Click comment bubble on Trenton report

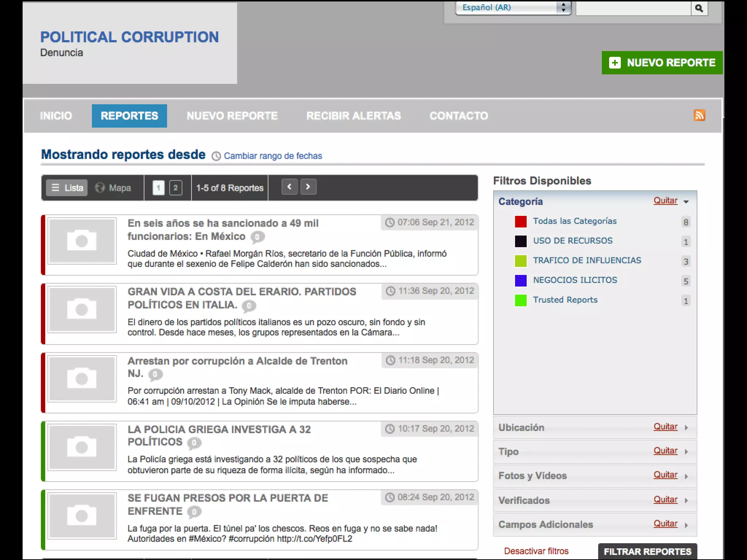pyautogui.click(x=155, y=374)
